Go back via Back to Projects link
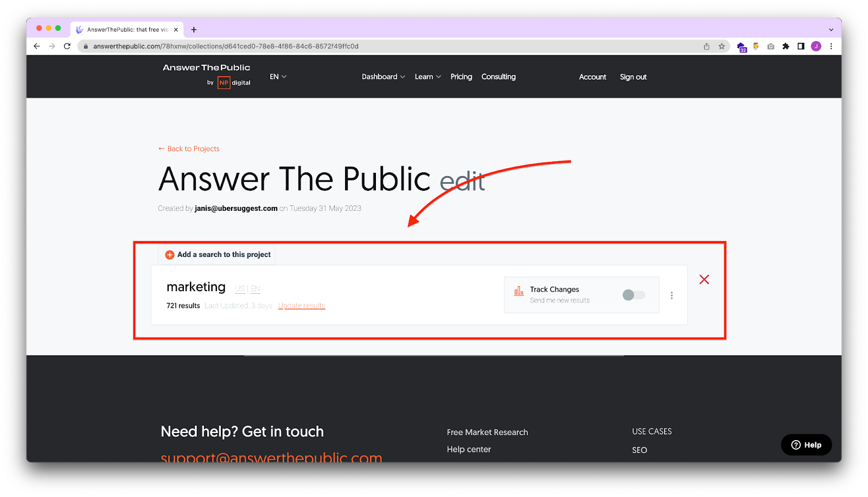 (189, 149)
